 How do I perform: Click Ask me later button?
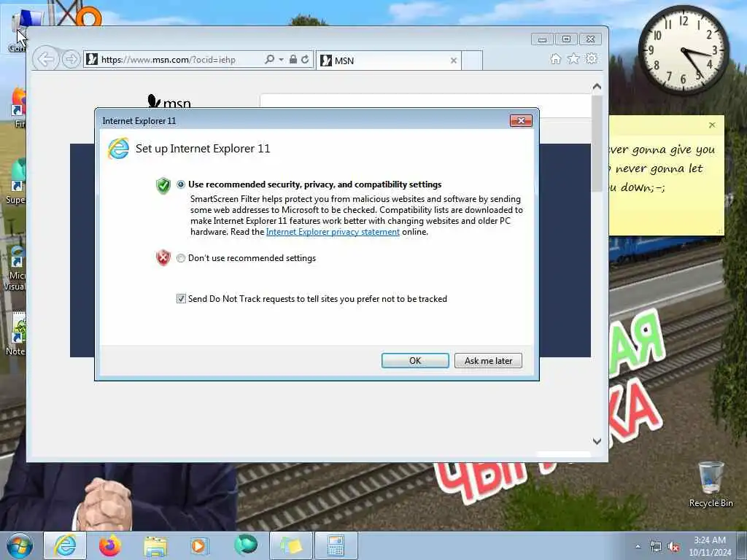point(488,360)
